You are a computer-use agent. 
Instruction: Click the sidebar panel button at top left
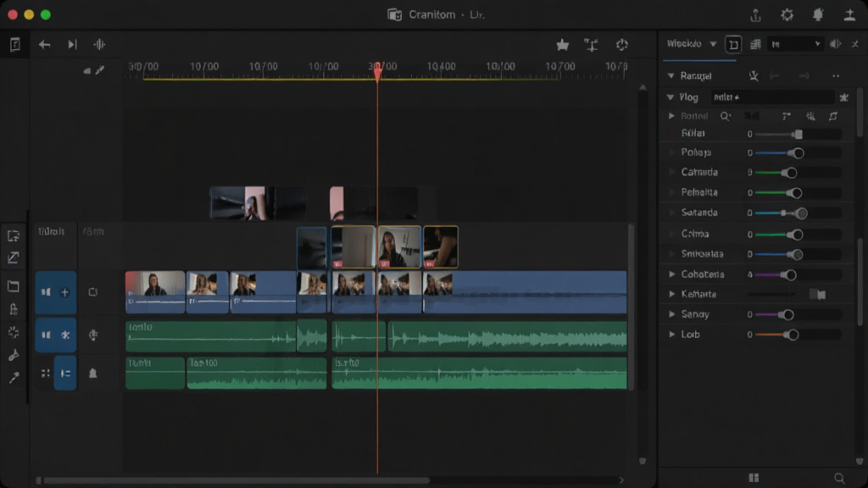click(14, 44)
